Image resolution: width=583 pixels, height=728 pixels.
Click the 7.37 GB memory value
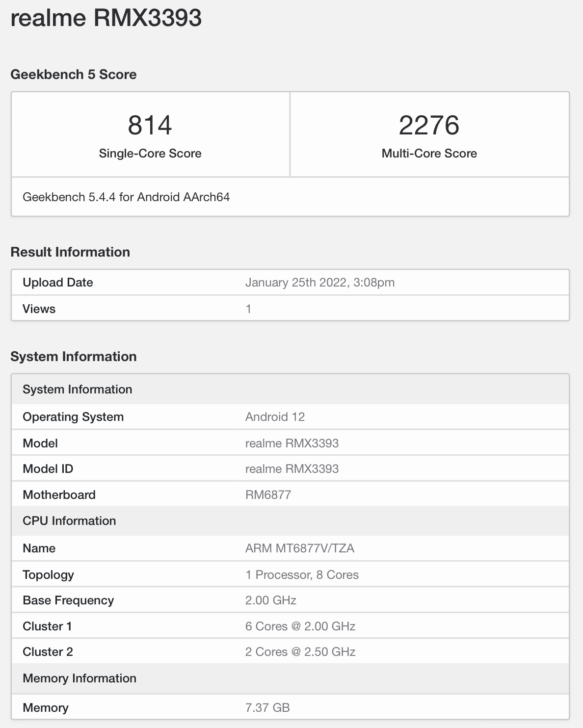click(x=267, y=708)
